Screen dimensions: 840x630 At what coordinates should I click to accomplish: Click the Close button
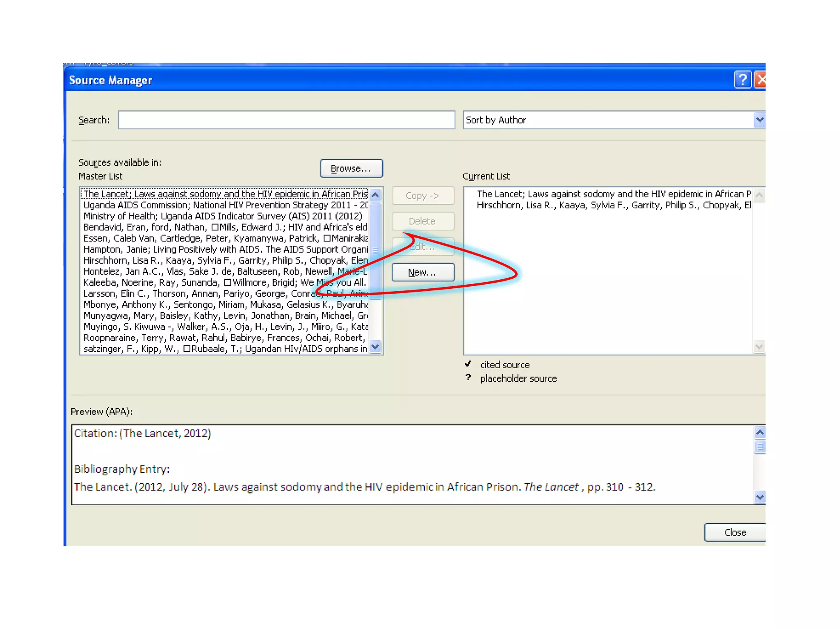click(735, 532)
